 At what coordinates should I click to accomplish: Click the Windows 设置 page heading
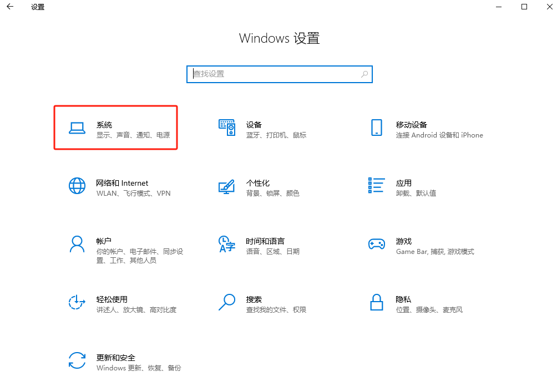(280, 38)
